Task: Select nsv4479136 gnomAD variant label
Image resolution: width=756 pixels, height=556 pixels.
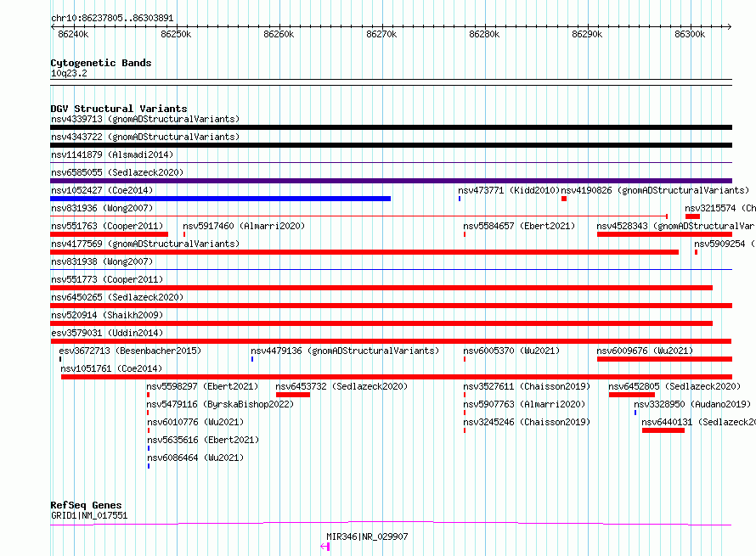Action: click(345, 351)
